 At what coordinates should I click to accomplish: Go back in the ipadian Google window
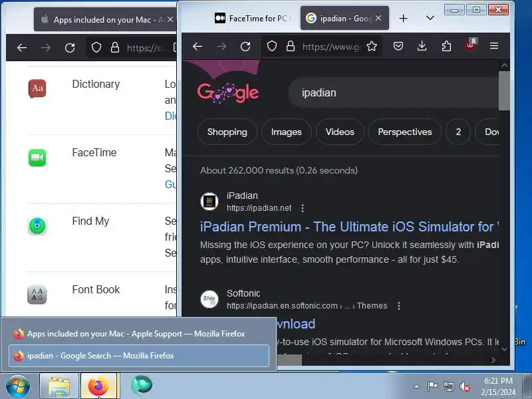(x=198, y=46)
